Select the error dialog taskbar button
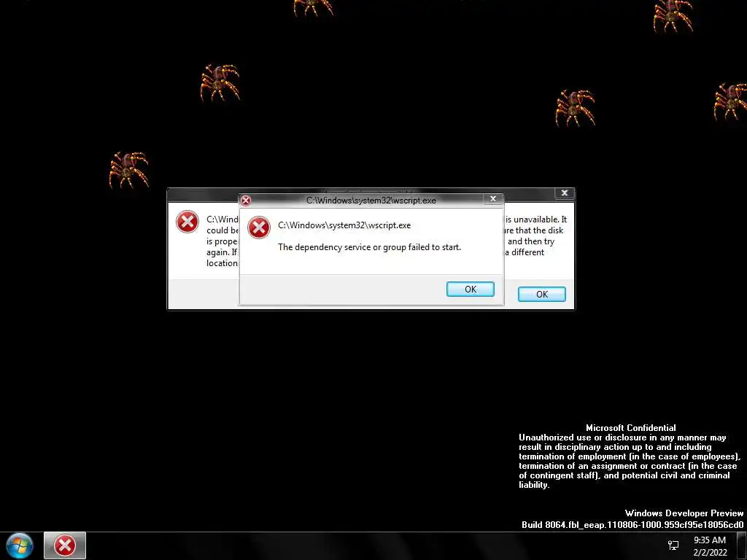The width and height of the screenshot is (747, 560). [x=65, y=545]
